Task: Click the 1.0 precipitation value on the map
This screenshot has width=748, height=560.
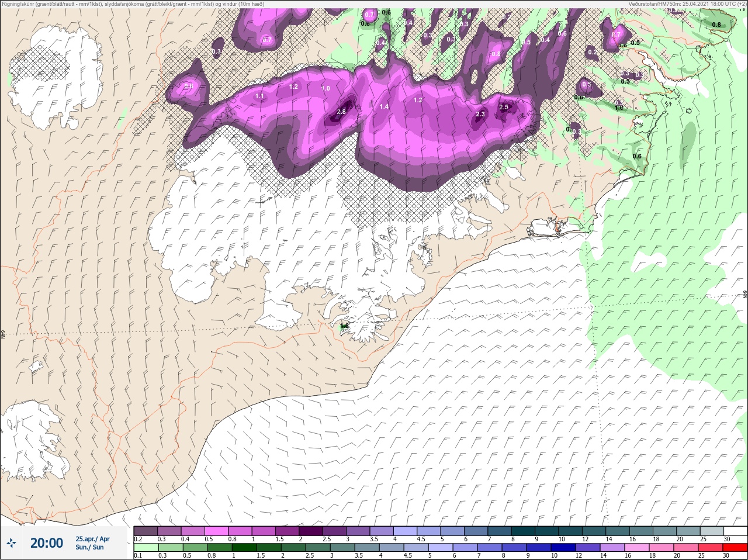Action: tap(326, 88)
